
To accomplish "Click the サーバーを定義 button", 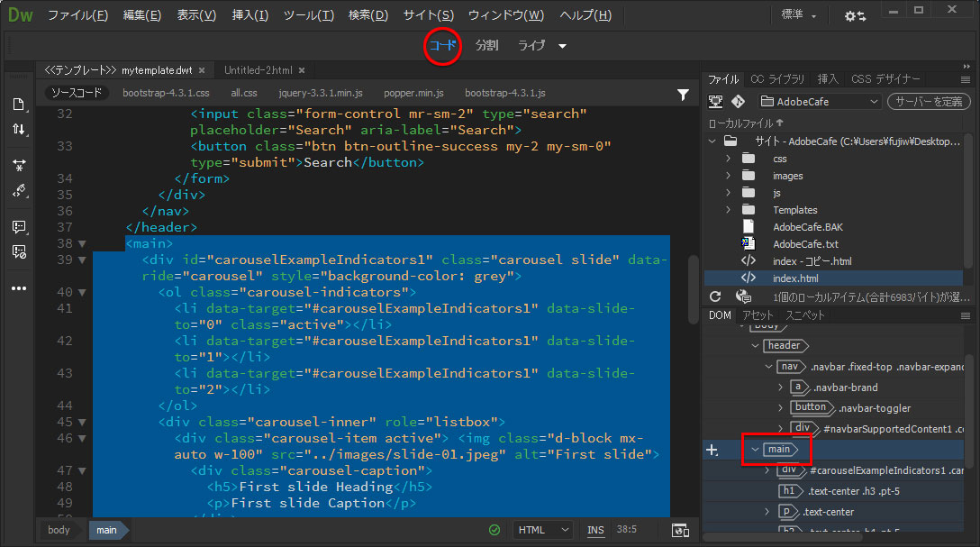I will point(929,102).
